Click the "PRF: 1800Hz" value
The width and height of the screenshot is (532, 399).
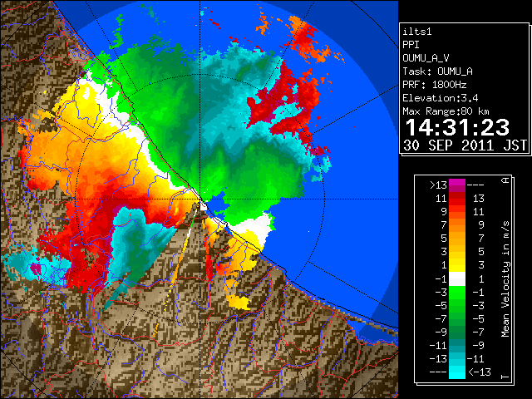tap(435, 85)
